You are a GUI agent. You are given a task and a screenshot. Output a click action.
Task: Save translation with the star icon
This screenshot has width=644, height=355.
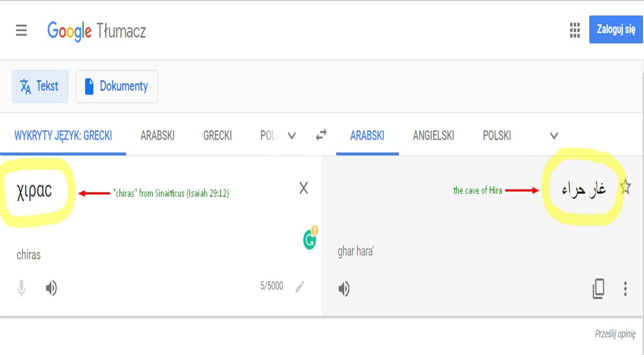(625, 187)
